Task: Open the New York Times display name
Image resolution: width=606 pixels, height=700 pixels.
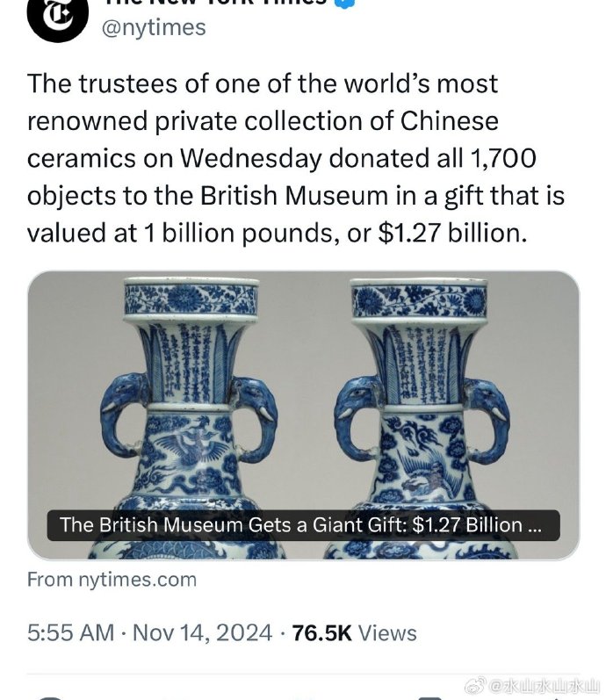Action: pos(215,3)
